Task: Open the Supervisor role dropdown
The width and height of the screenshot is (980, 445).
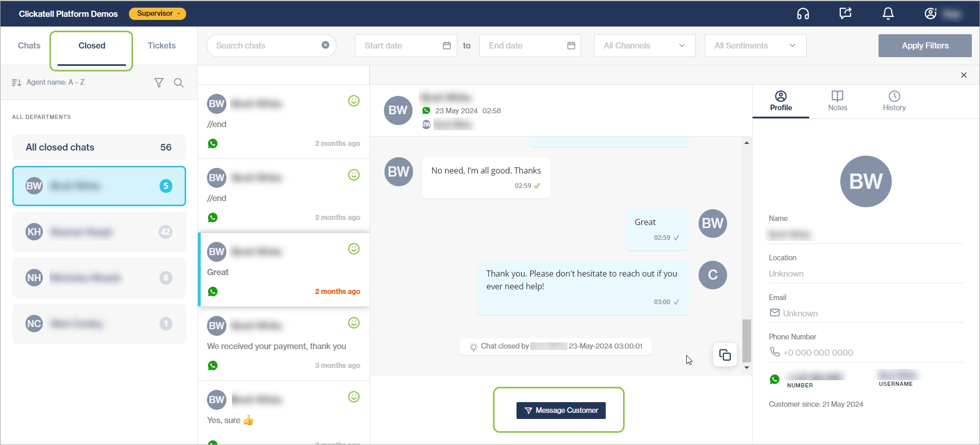Action: click(158, 14)
